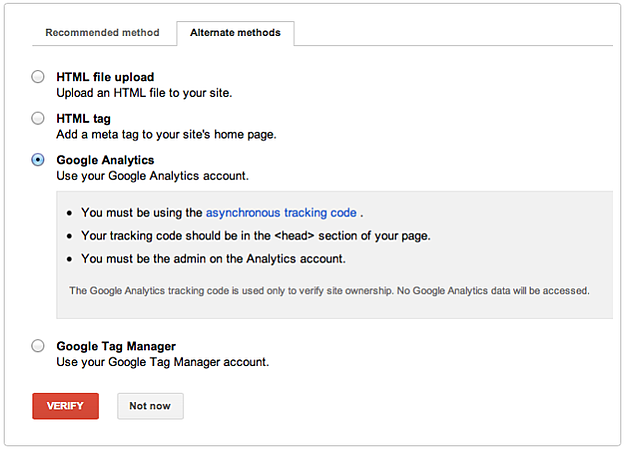Select the HTML tag radio option
The image size is (625, 450).
click(38, 118)
